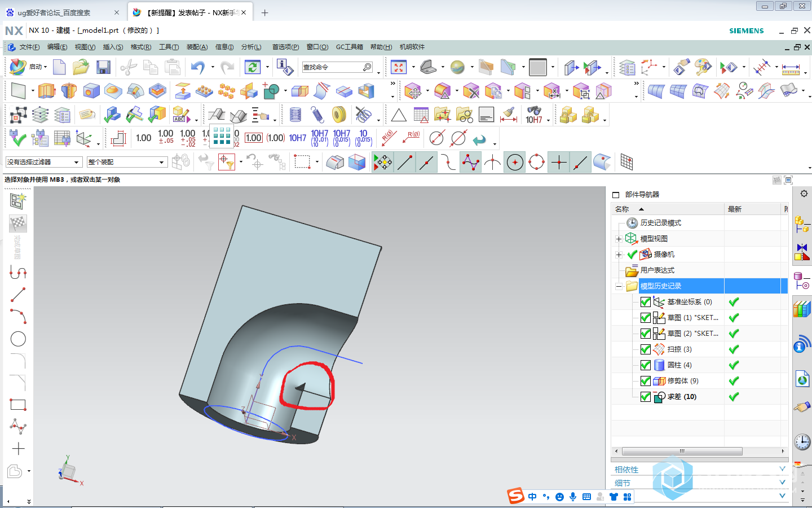Click the selection rectangle icon
This screenshot has width=812, height=508.
pyautogui.click(x=302, y=163)
